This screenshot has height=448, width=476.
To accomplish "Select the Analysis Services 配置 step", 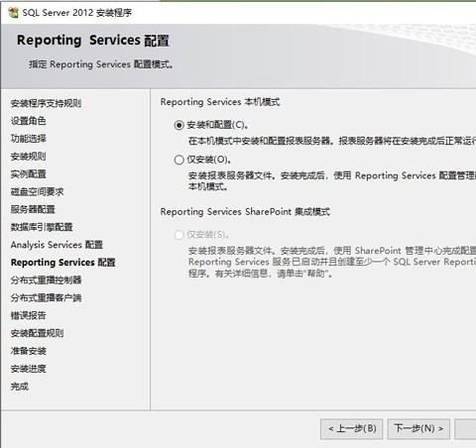I will tap(57, 245).
